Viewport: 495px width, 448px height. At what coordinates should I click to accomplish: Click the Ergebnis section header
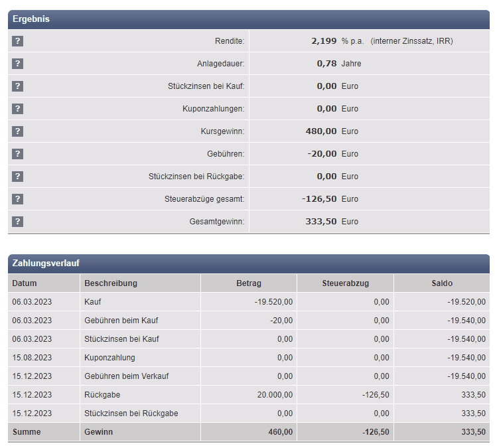pyautogui.click(x=31, y=19)
